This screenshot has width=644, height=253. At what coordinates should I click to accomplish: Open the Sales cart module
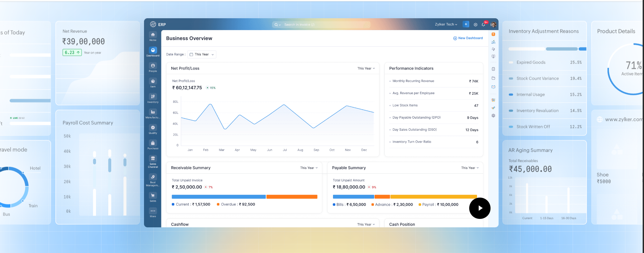point(153,197)
